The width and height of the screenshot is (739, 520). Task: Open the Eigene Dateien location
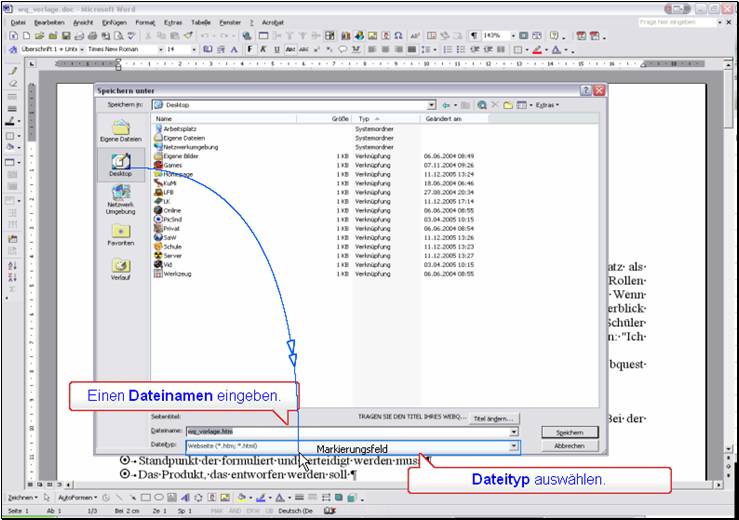(x=120, y=131)
